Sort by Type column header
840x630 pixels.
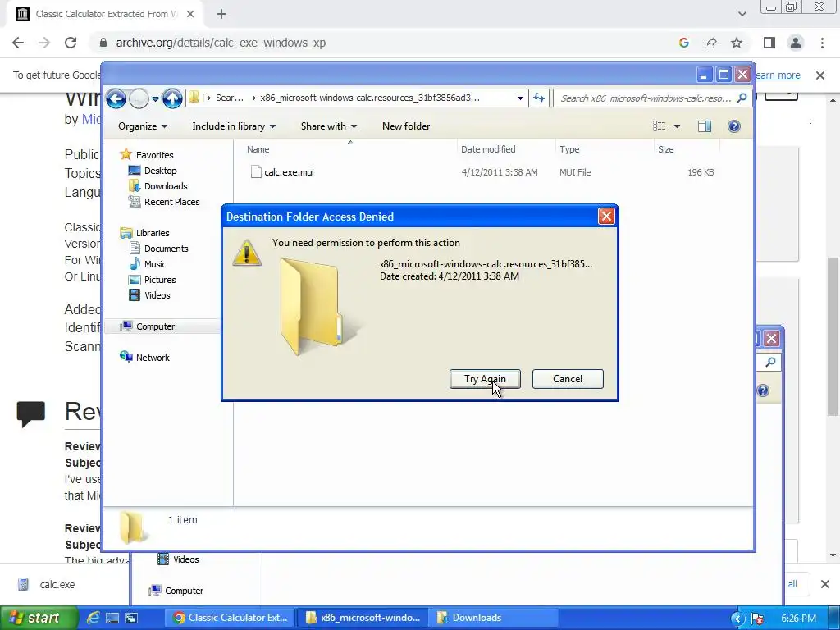click(x=569, y=149)
